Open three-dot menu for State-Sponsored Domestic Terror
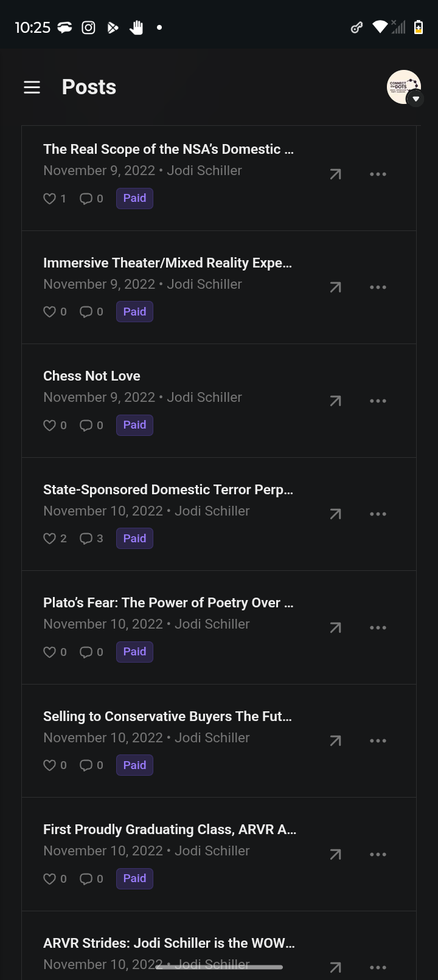The height and width of the screenshot is (980, 438). (378, 514)
